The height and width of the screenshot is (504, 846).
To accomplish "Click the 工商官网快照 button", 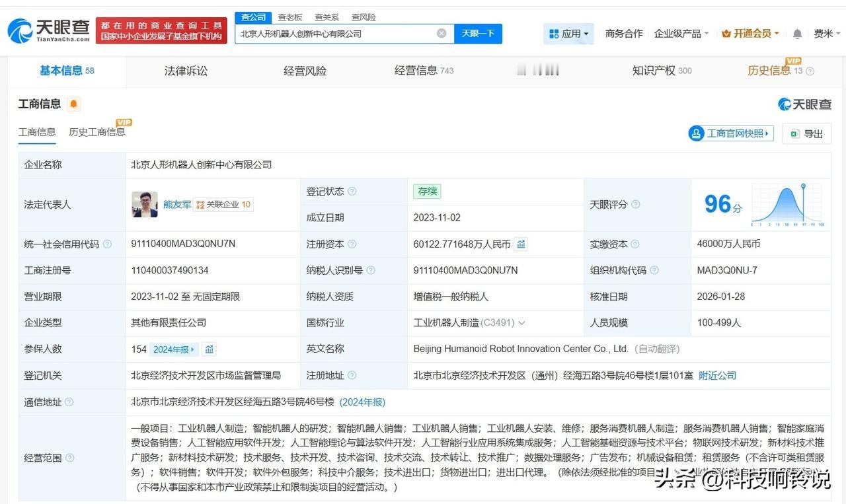I will coord(730,133).
